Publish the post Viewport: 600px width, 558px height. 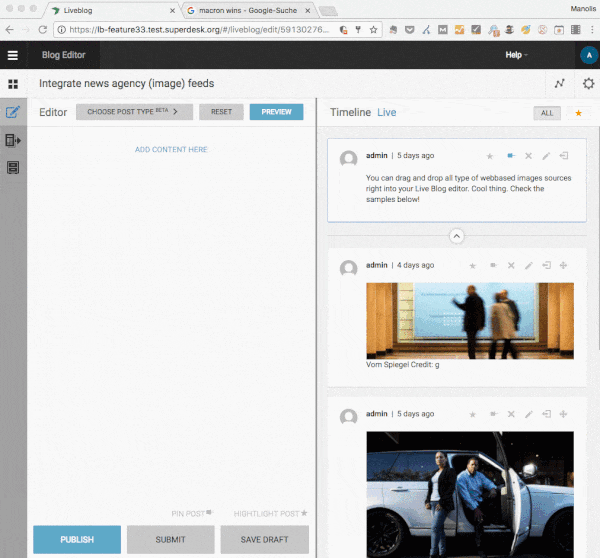pos(77,540)
